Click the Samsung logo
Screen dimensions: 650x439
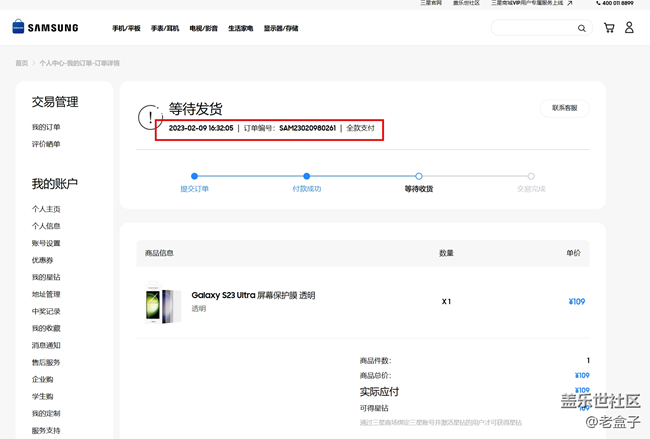coord(45,28)
